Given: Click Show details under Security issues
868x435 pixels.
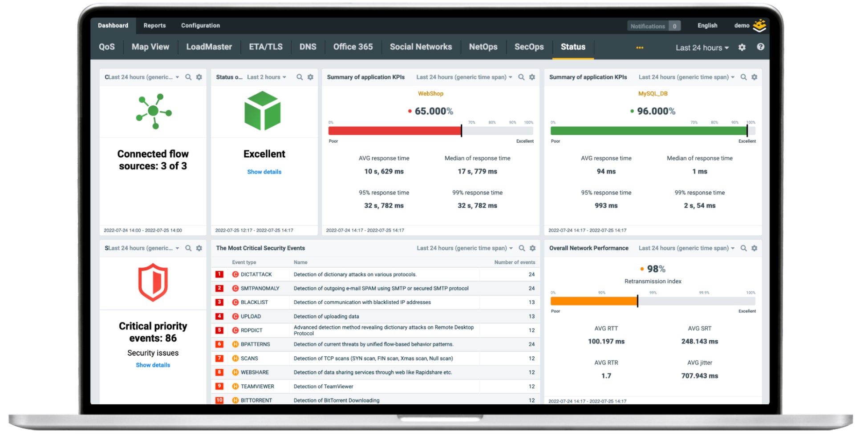Looking at the screenshot, I should click(153, 365).
